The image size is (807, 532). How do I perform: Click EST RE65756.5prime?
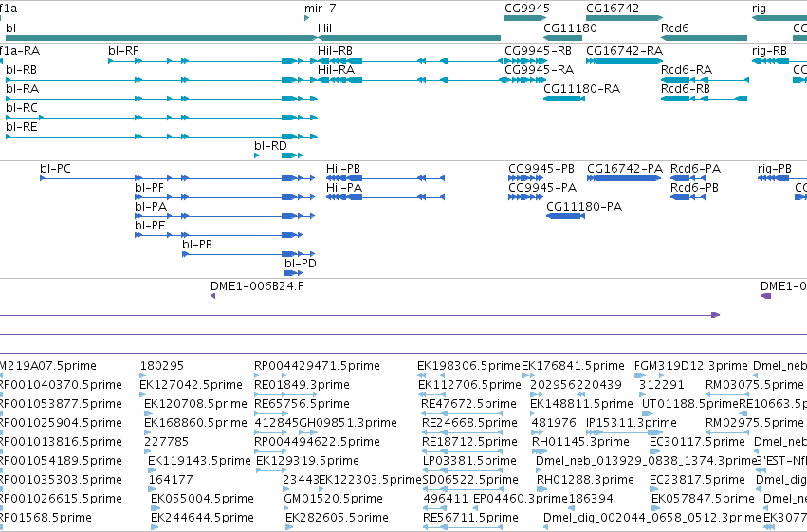270,413
